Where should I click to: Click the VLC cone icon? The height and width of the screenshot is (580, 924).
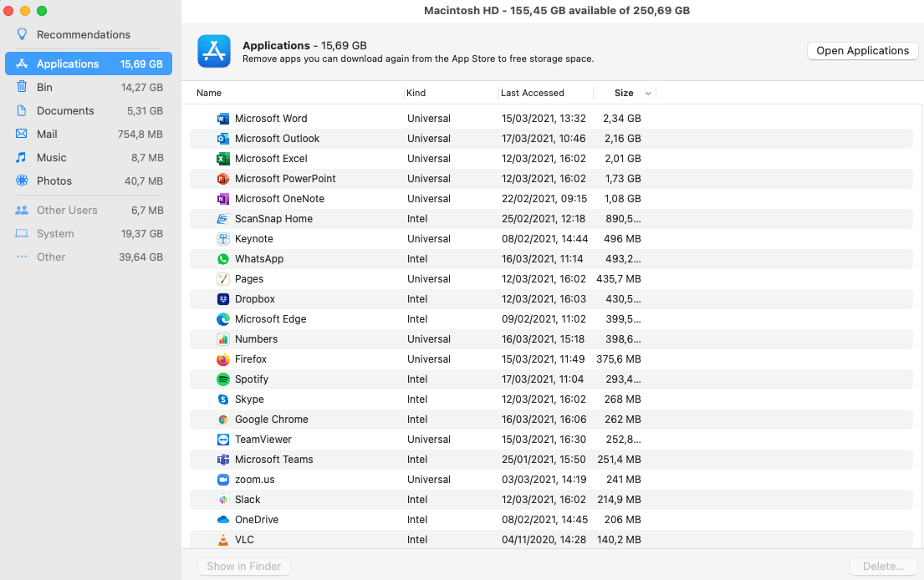click(x=222, y=539)
